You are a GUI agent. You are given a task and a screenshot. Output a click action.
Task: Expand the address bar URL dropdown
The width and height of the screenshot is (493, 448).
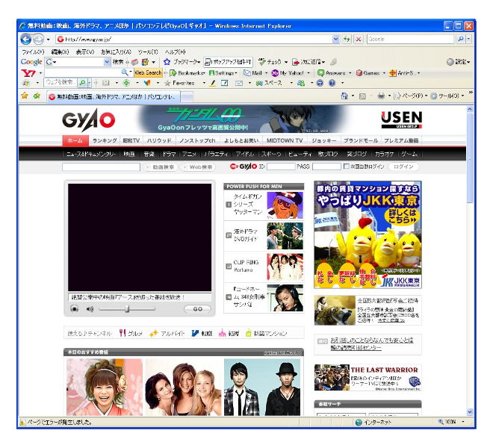335,39
